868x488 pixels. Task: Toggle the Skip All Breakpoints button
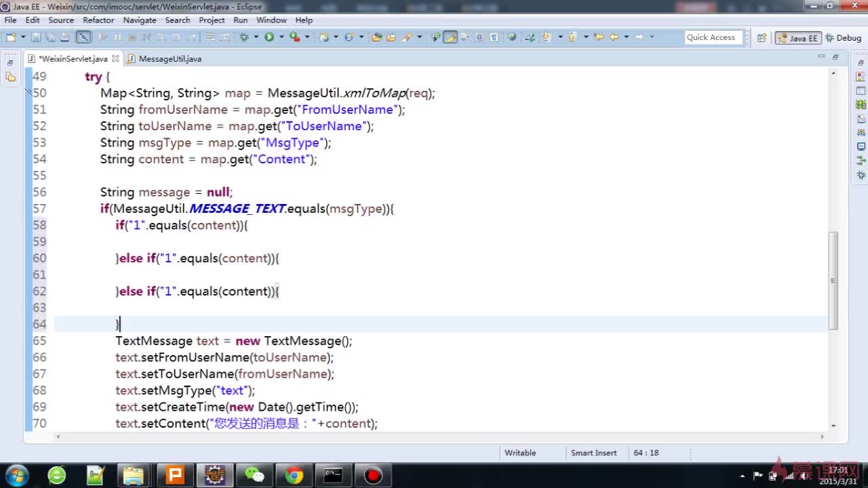[83, 37]
